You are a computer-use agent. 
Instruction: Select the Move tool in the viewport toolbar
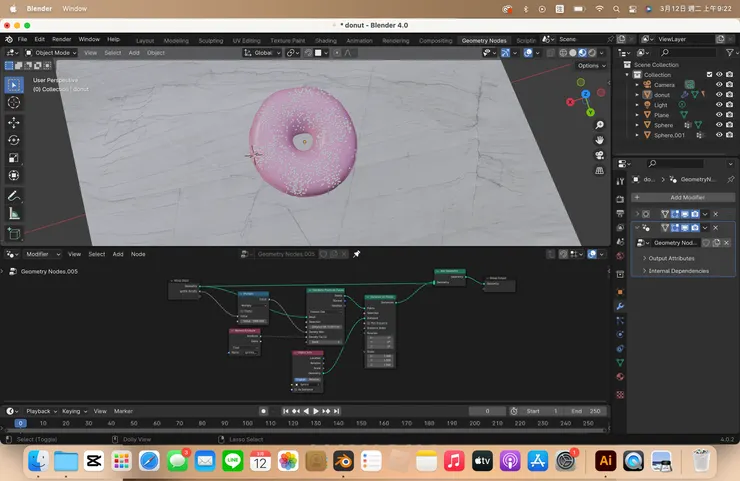pyautogui.click(x=14, y=122)
